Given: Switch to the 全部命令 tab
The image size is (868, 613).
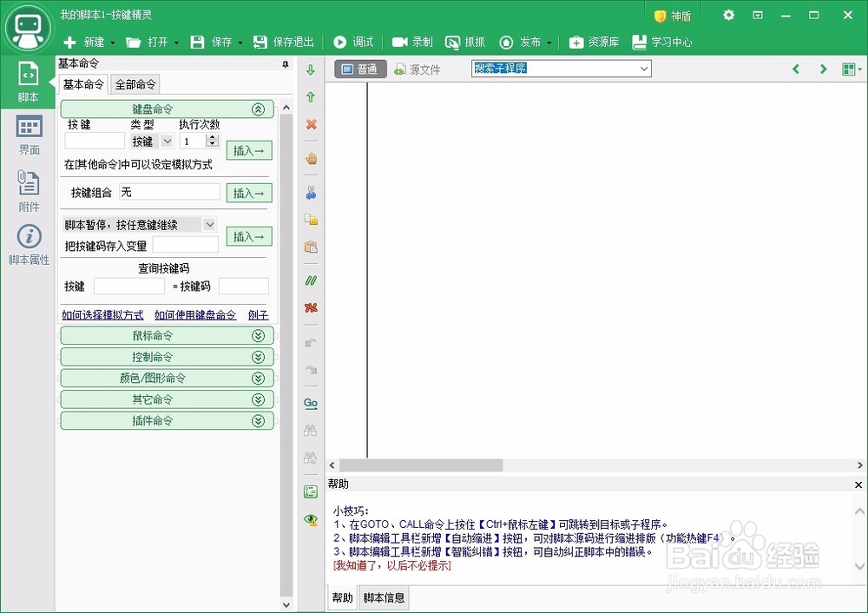Looking at the screenshot, I should (x=135, y=84).
